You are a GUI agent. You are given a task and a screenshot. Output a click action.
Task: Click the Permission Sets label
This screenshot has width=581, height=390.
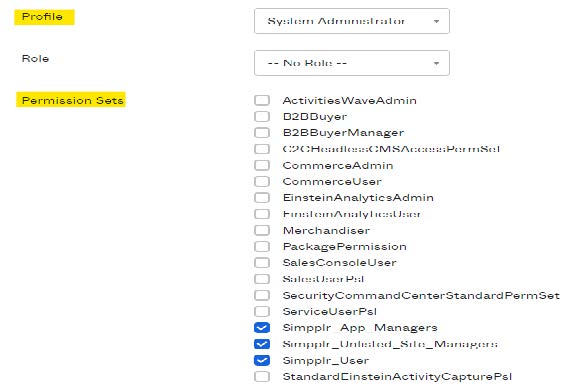point(73,100)
